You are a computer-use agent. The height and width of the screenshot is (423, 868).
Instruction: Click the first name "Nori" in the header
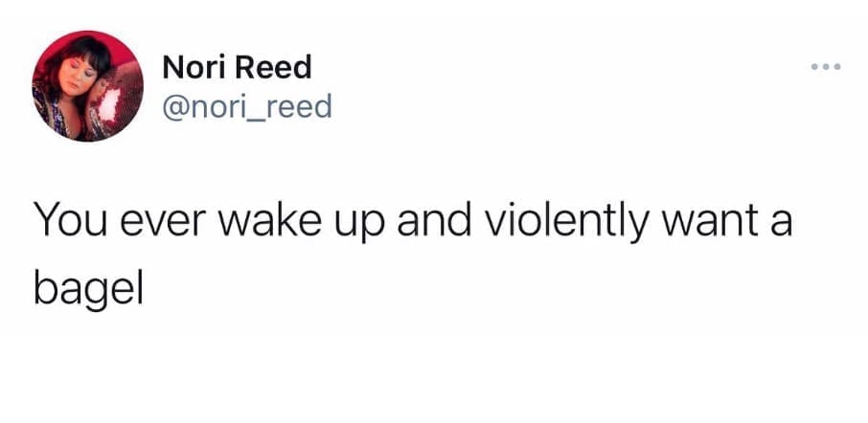pos(194,67)
